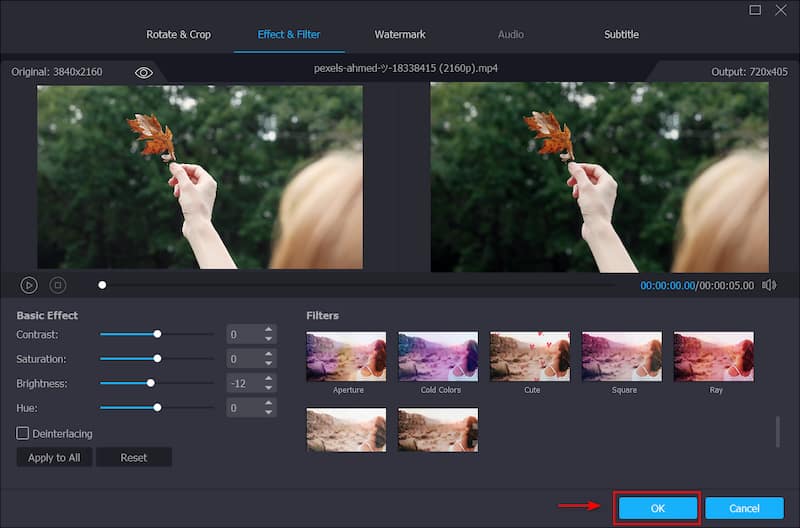
Task: Confirm changes with the OK button
Action: (657, 508)
